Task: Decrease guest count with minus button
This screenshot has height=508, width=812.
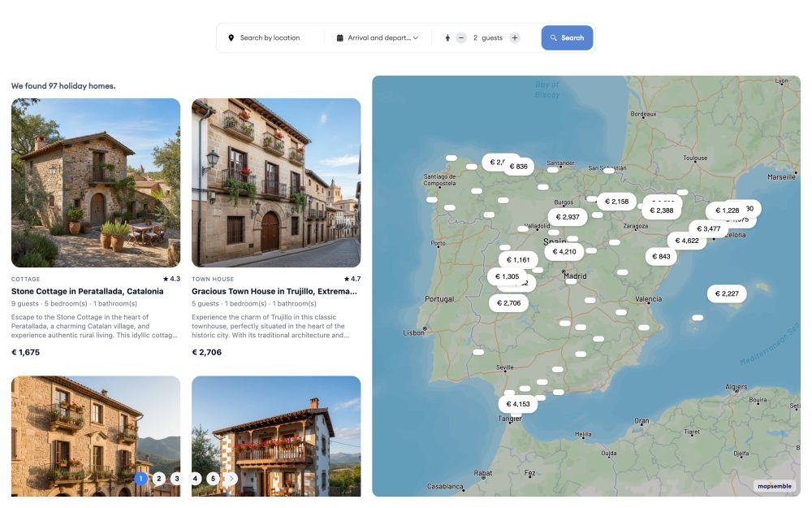Action: click(461, 38)
